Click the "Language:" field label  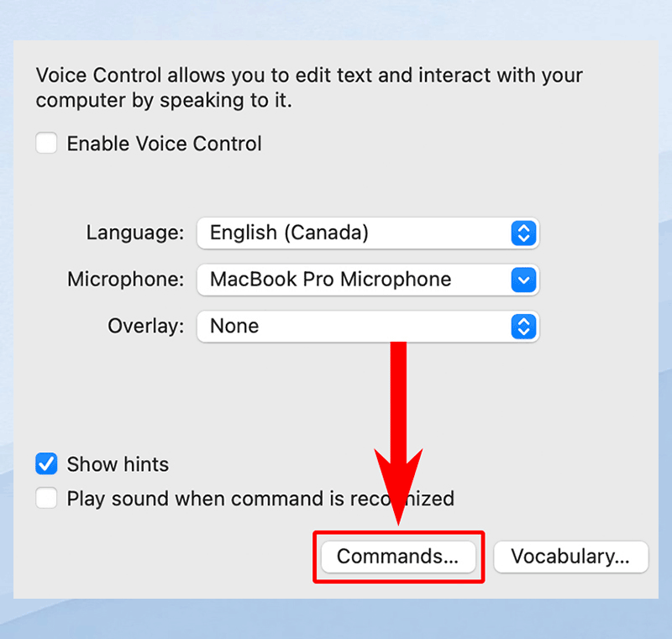click(x=135, y=233)
